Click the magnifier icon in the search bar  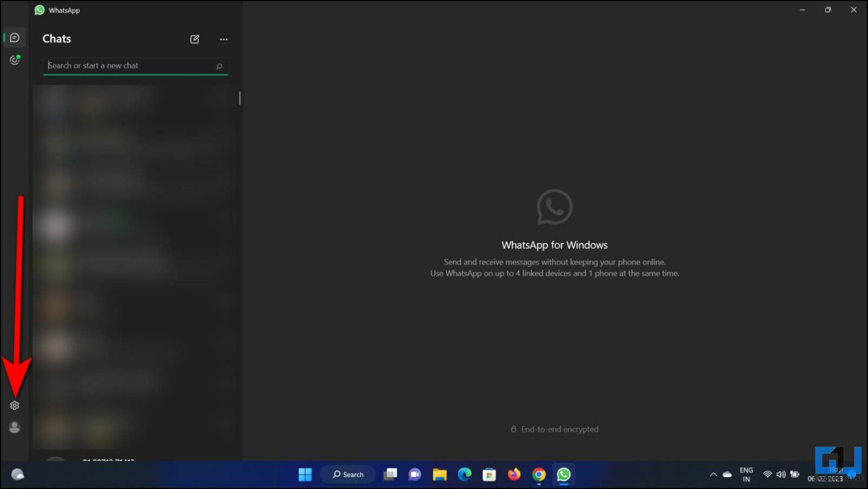pyautogui.click(x=219, y=66)
